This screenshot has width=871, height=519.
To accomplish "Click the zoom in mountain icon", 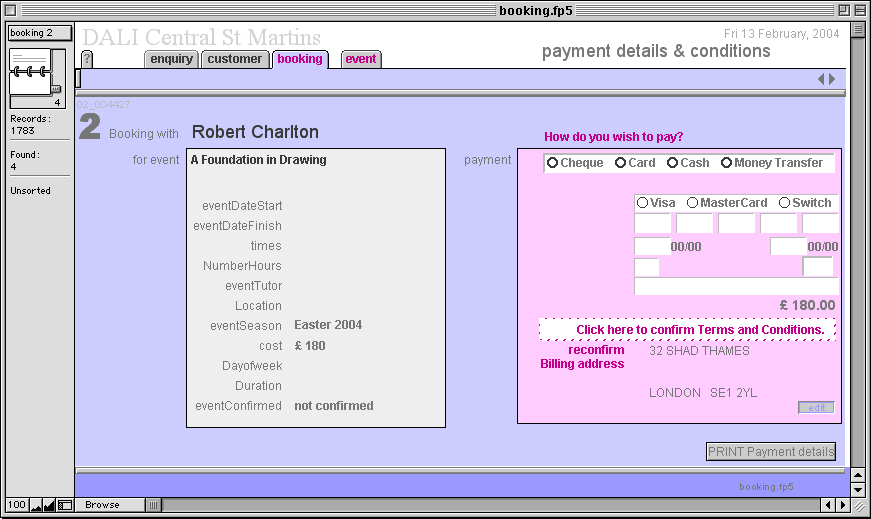I will pyautogui.click(x=49, y=506).
